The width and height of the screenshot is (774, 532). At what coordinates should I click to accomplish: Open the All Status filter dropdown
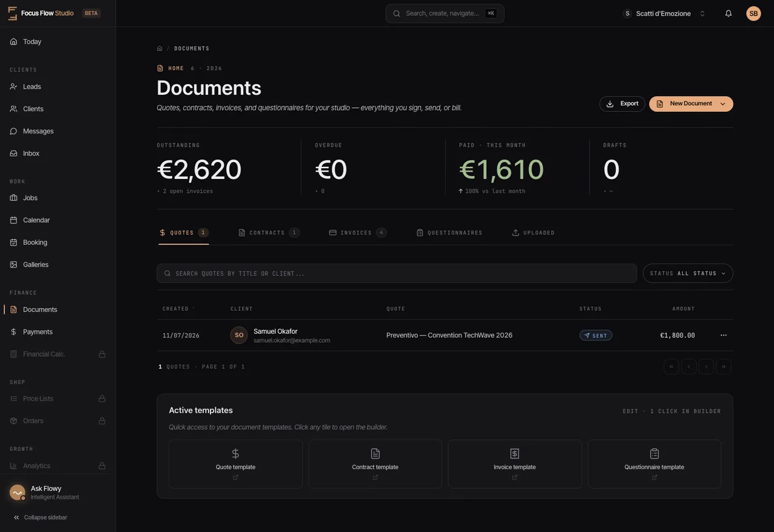(x=688, y=273)
